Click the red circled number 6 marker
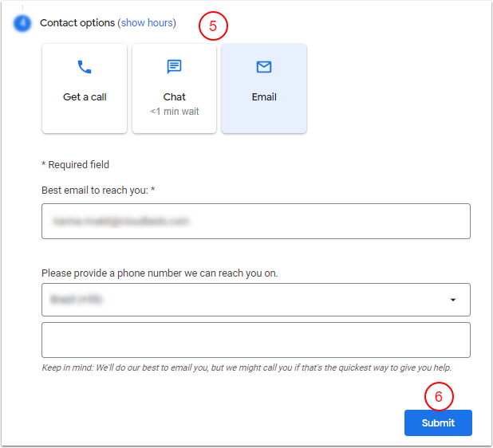This screenshot has width=493, height=448. point(438,395)
